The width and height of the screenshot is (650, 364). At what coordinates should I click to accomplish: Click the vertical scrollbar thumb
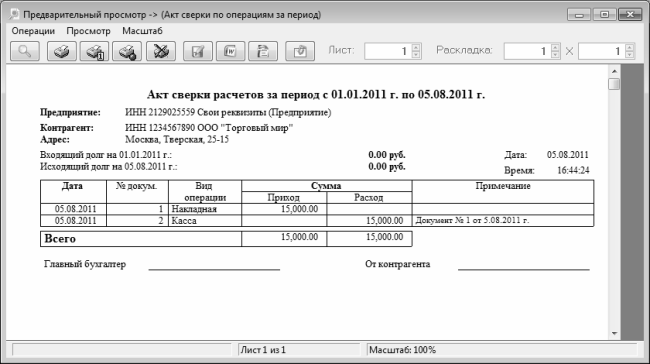click(x=614, y=84)
